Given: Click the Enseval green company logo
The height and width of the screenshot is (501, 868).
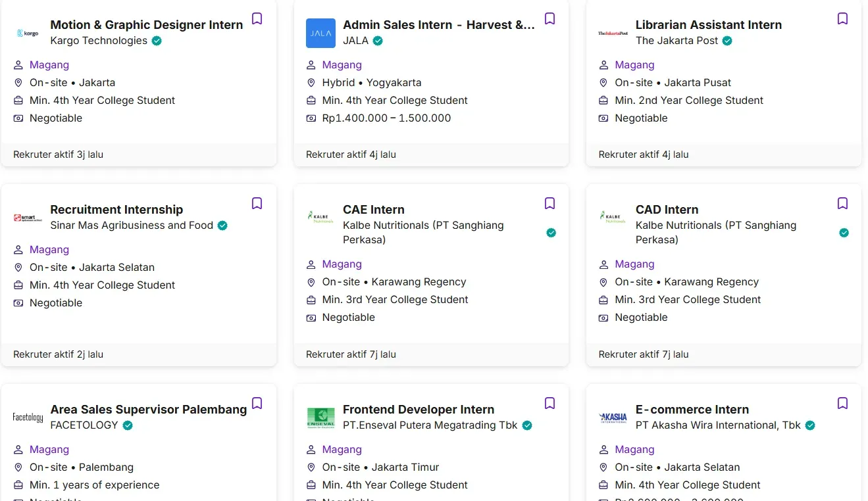Looking at the screenshot, I should tap(320, 418).
